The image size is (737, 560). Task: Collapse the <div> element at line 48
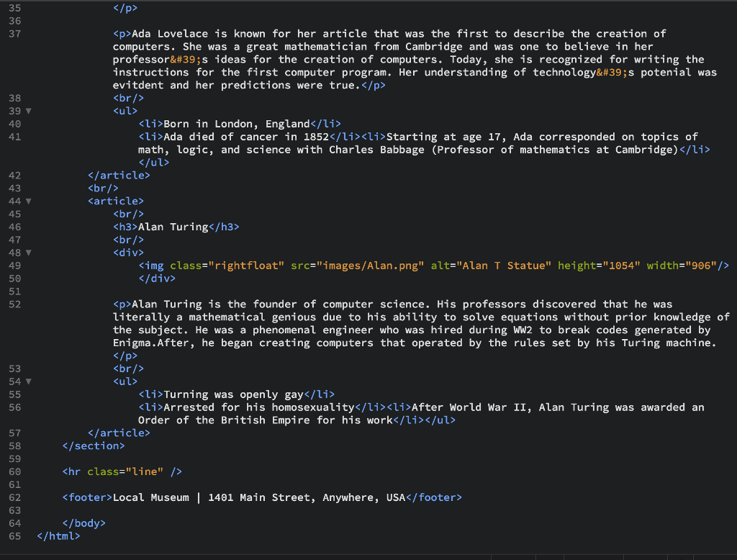tap(27, 252)
